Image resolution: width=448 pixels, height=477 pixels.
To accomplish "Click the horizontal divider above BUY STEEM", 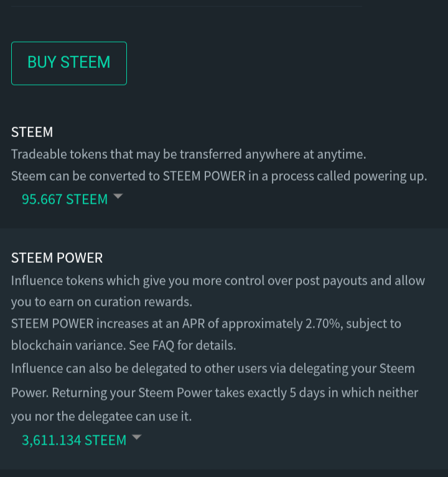I will [x=187, y=6].
